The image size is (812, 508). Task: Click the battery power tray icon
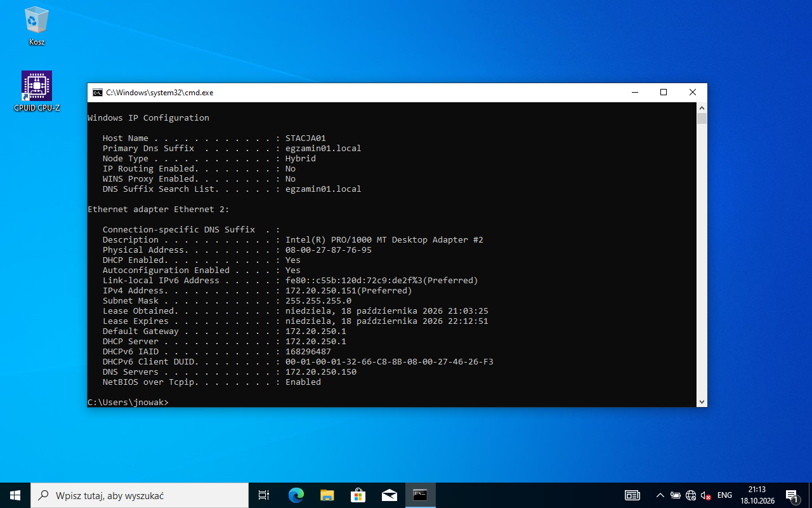point(676,495)
